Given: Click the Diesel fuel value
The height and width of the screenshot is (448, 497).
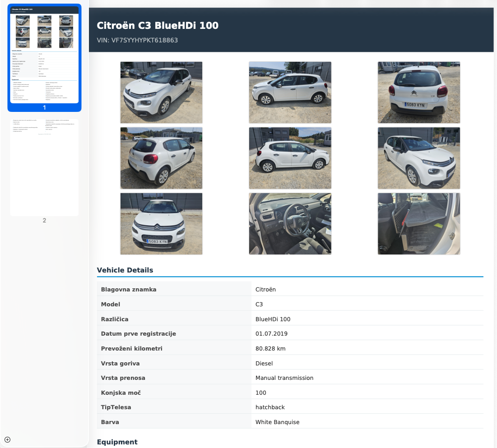Looking at the screenshot, I should (x=264, y=363).
